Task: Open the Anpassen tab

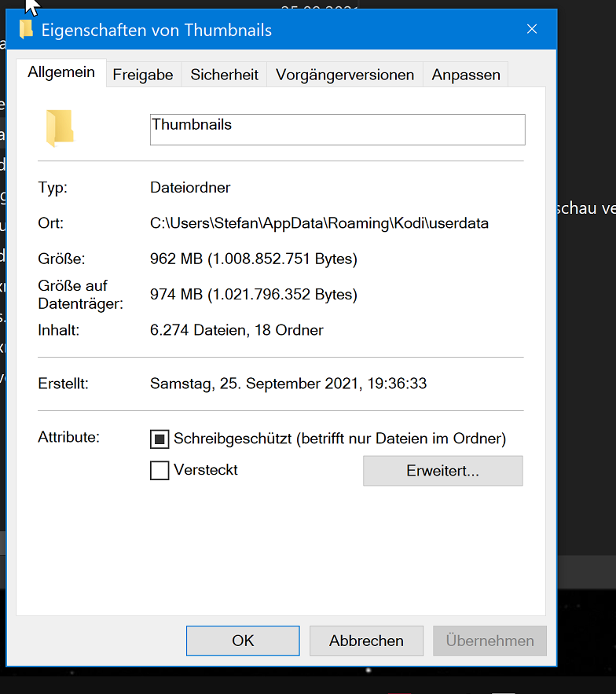Action: (466, 75)
